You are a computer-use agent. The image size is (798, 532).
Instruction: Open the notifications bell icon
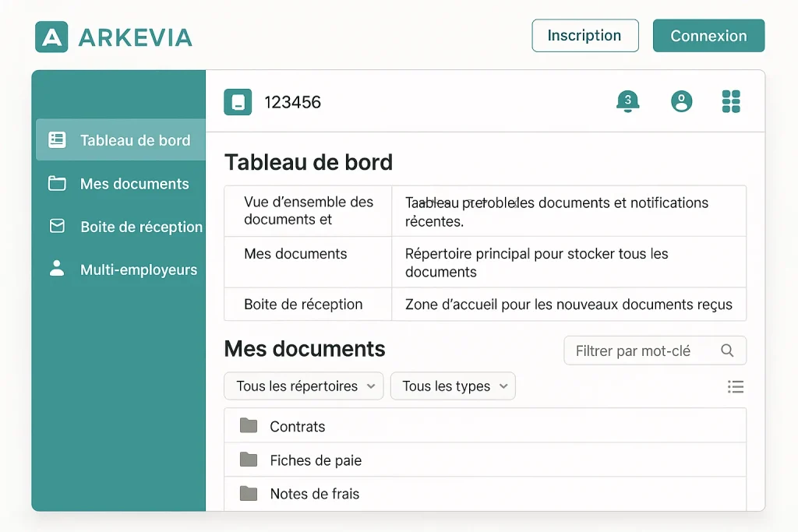point(627,101)
